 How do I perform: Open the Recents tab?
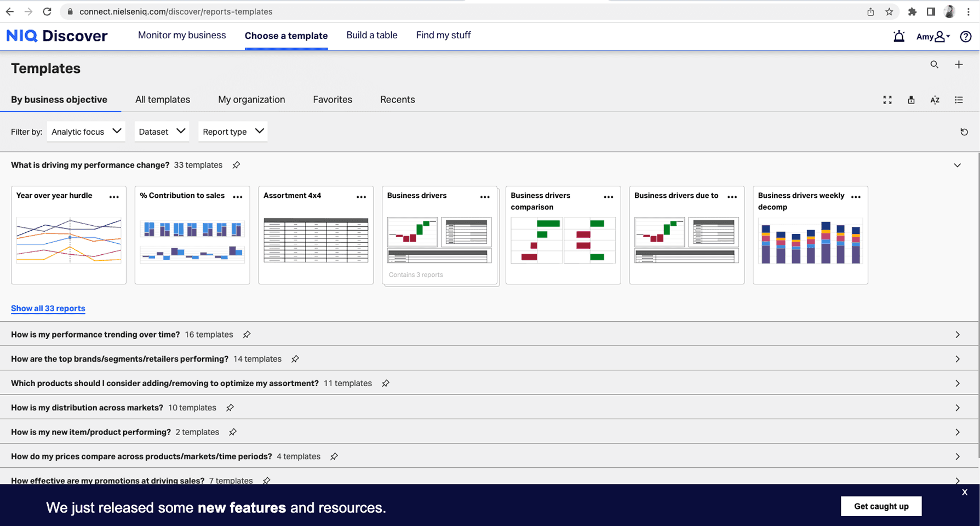(398, 100)
